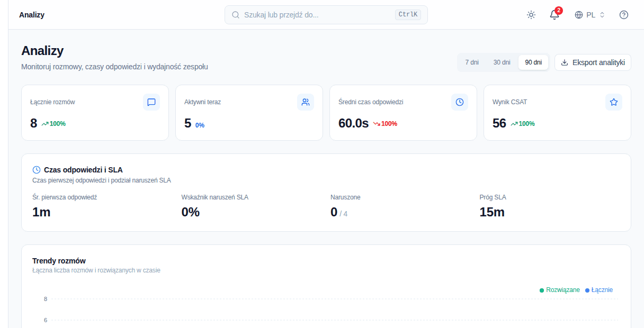The image size is (644, 328).
Task: Click the star icon in Wynik CSAT
Action: tap(614, 102)
